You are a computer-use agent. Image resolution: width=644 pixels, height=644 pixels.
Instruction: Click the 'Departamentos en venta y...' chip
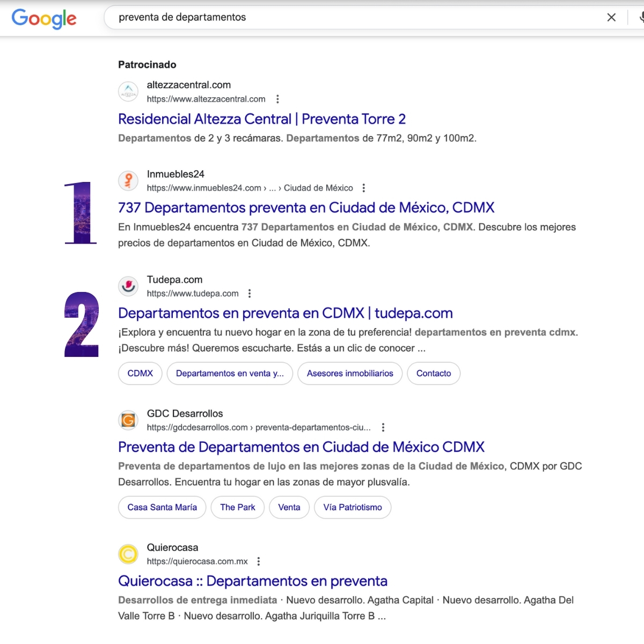tap(230, 374)
